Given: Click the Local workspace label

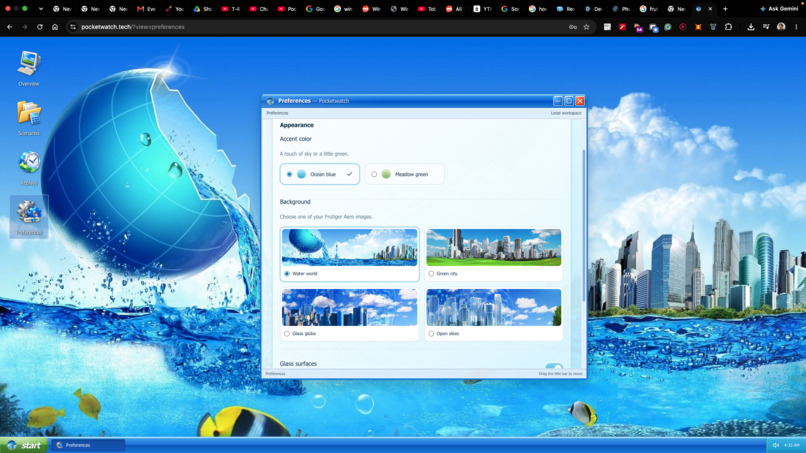Looking at the screenshot, I should click(566, 113).
